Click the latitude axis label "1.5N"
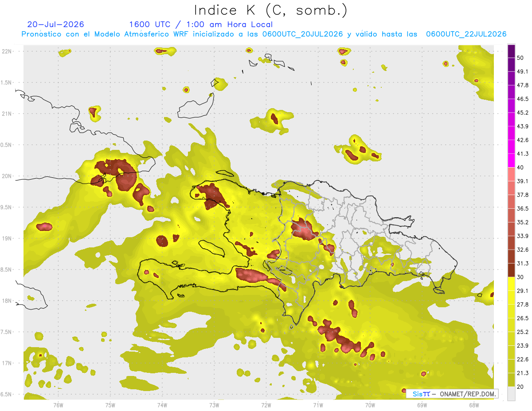 pos(6,82)
